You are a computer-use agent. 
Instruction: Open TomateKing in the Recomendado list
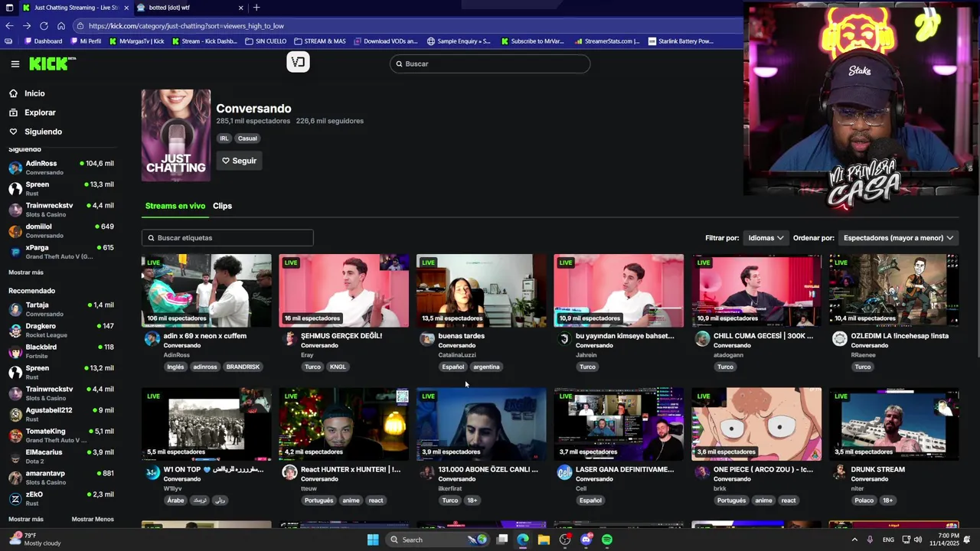tap(61, 435)
